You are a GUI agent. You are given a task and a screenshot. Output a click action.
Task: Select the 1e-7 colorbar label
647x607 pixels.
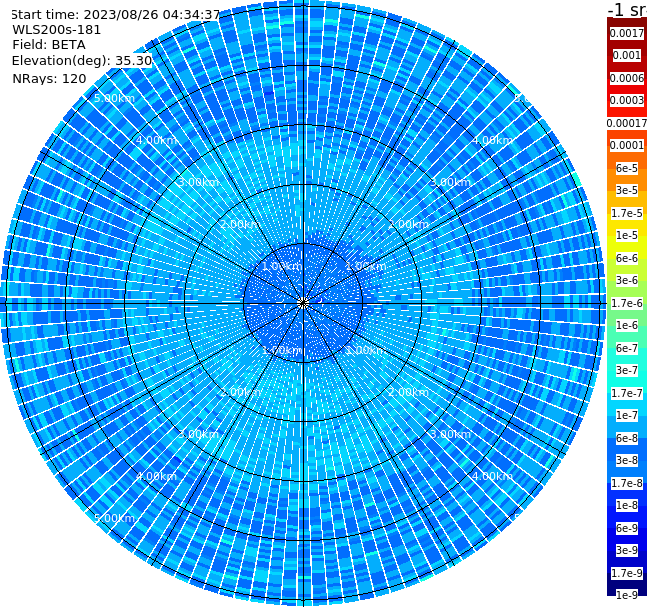627,415
